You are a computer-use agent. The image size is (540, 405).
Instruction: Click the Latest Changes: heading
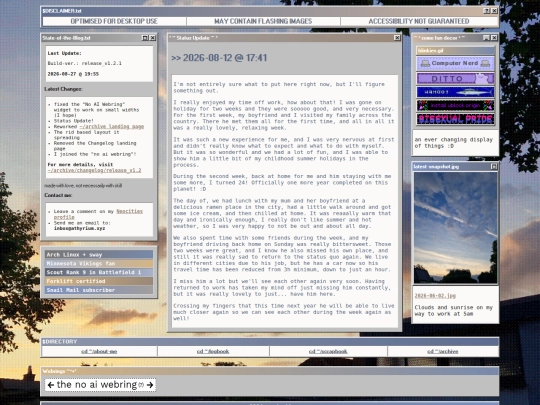(x=63, y=89)
